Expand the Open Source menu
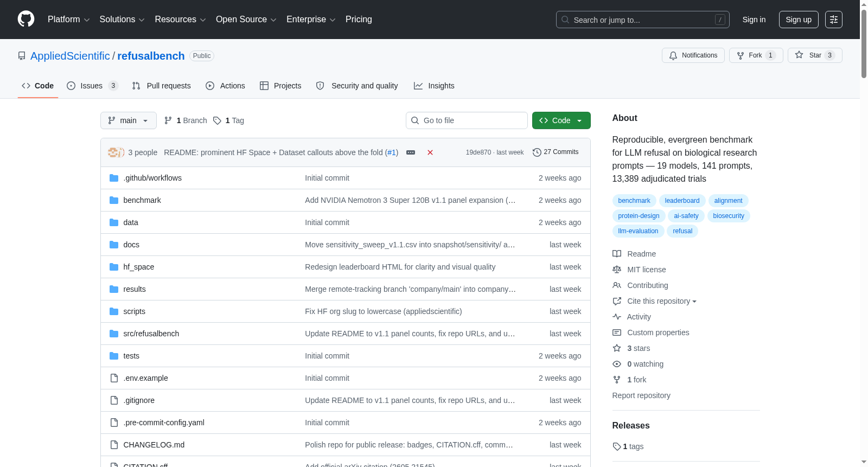The image size is (868, 467). 246,19
